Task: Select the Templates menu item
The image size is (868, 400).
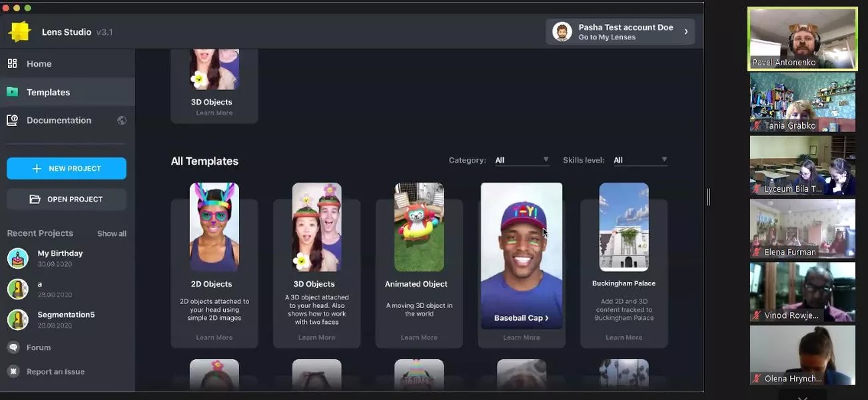Action: coord(67,92)
